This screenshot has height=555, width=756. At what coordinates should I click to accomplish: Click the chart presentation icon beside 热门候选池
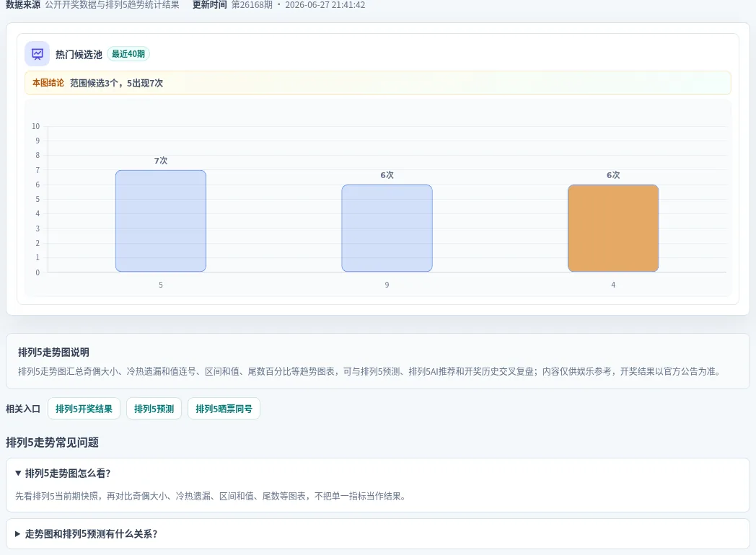[37, 54]
